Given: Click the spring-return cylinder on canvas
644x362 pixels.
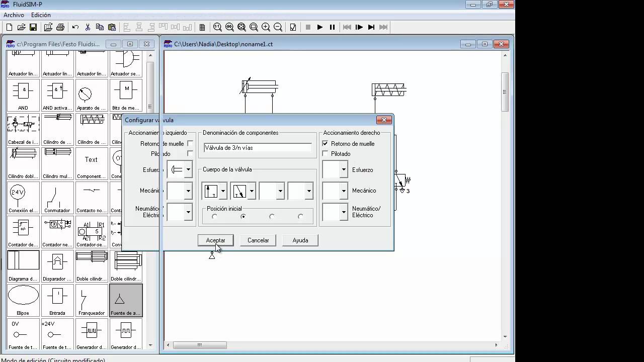Looking at the screenshot, I should click(389, 89).
